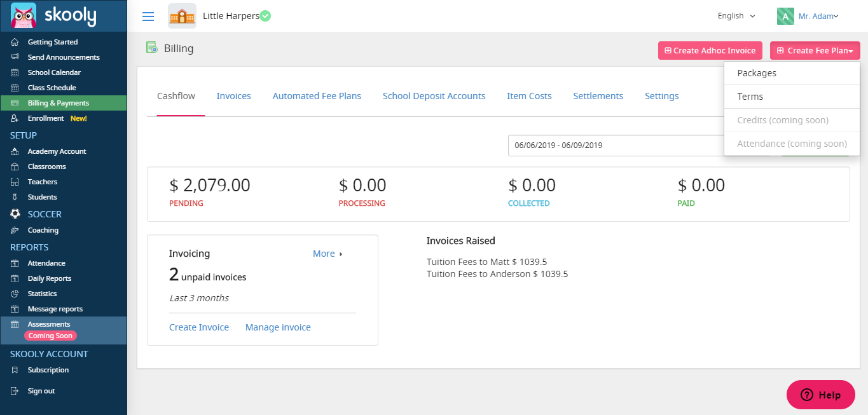Click the Invoices Raised heading
The height and width of the screenshot is (415, 868).
pos(461,241)
